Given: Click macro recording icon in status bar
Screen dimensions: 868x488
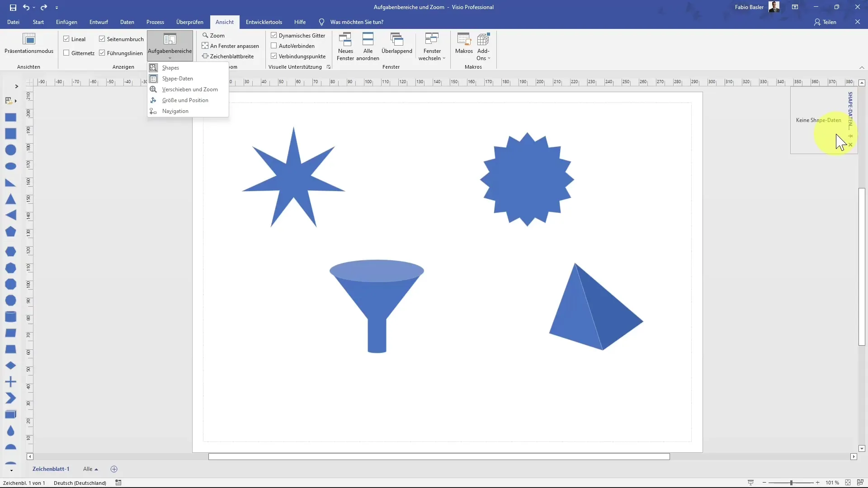Looking at the screenshot, I should click(x=118, y=483).
